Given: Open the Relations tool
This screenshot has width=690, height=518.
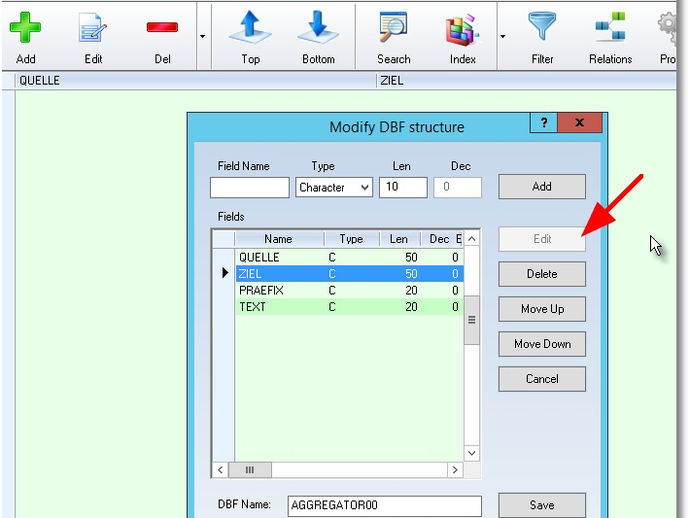Looking at the screenshot, I should (x=610, y=26).
